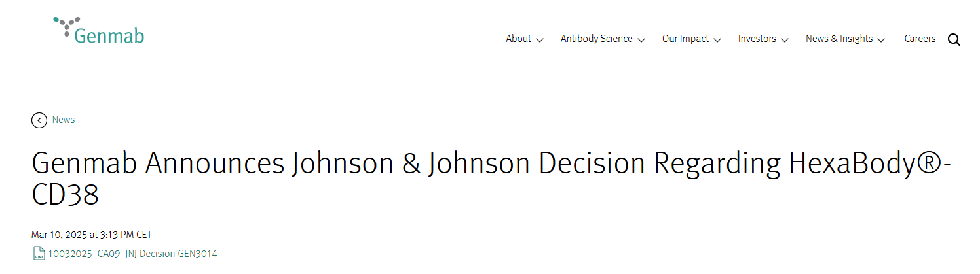Open the search magnifier icon

pos(954,40)
